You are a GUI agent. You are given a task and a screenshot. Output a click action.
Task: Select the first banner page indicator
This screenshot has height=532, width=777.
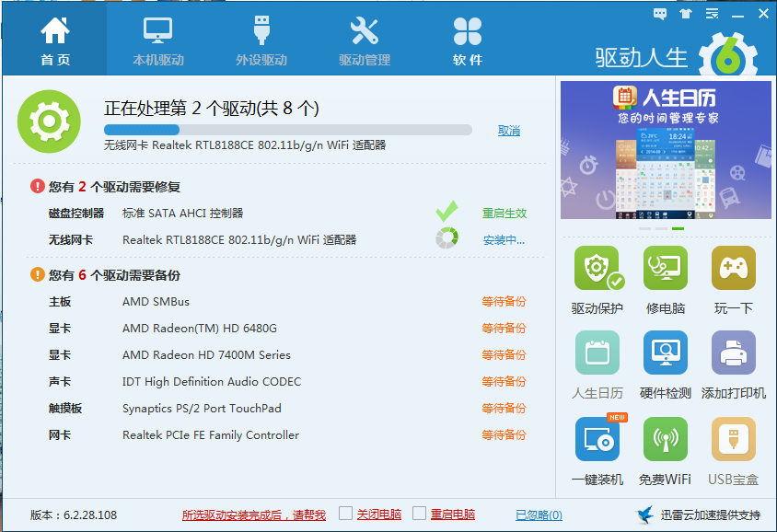(x=644, y=228)
